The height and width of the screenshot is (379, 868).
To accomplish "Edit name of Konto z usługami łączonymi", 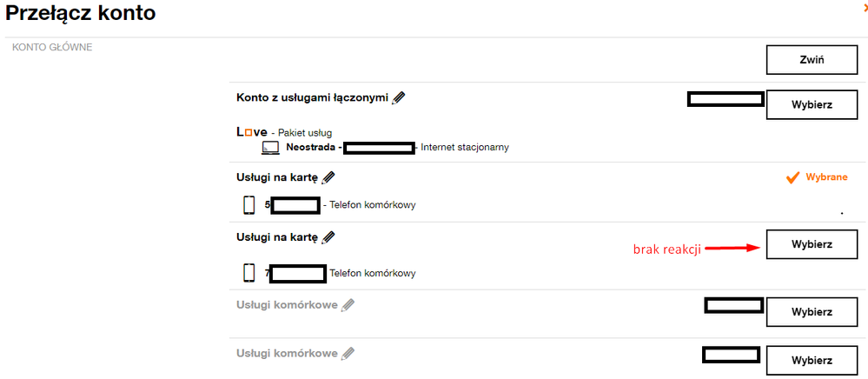I will (x=399, y=98).
